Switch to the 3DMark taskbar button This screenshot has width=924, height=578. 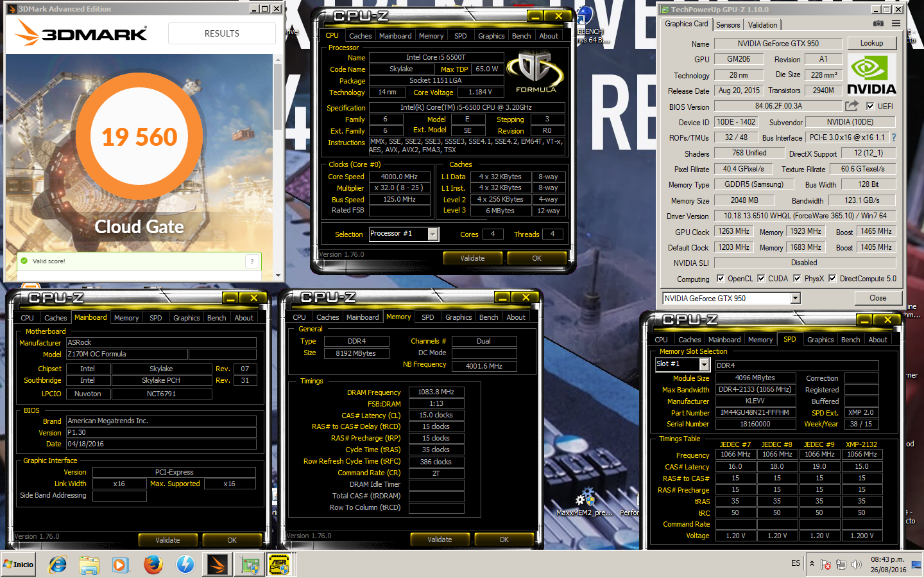click(217, 565)
